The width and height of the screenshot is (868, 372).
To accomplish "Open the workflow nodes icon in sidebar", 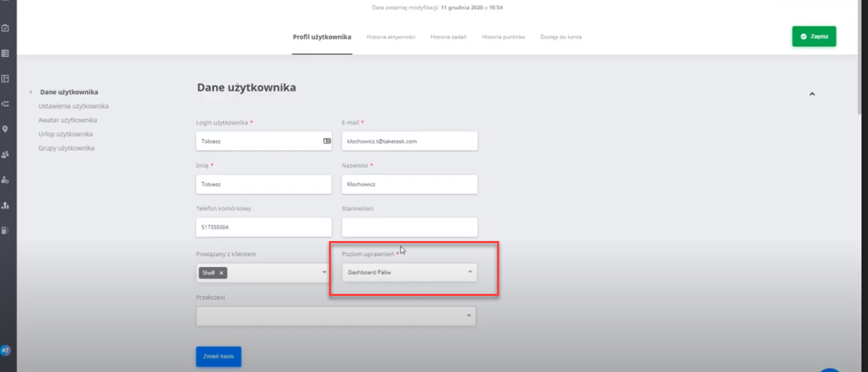I will [x=5, y=104].
